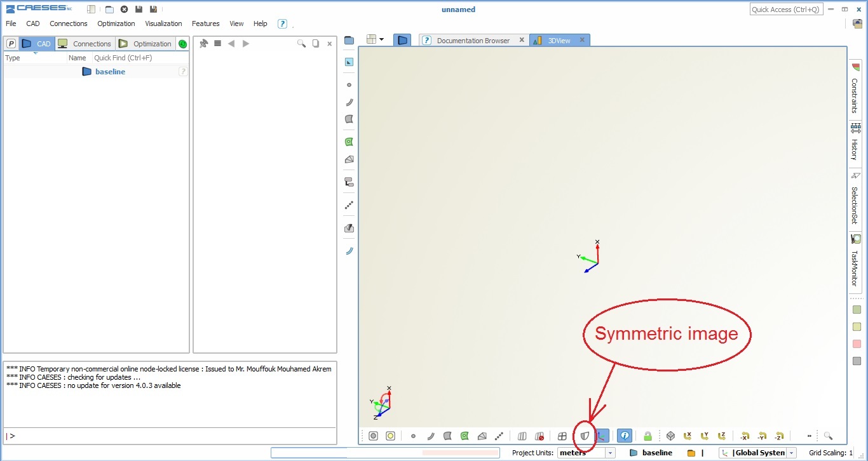Click the blue curved blade icon in left toolbar
This screenshot has height=461, width=868.
tap(349, 251)
